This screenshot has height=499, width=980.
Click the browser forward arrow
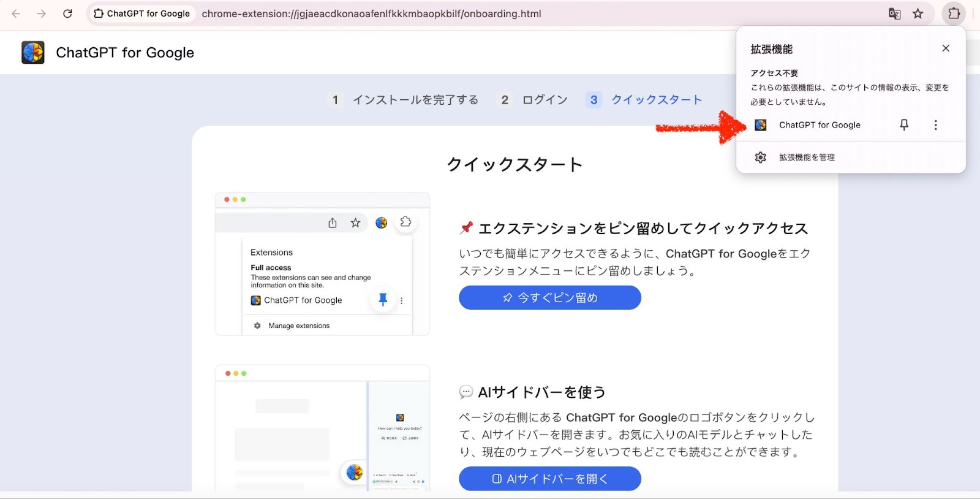[42, 13]
